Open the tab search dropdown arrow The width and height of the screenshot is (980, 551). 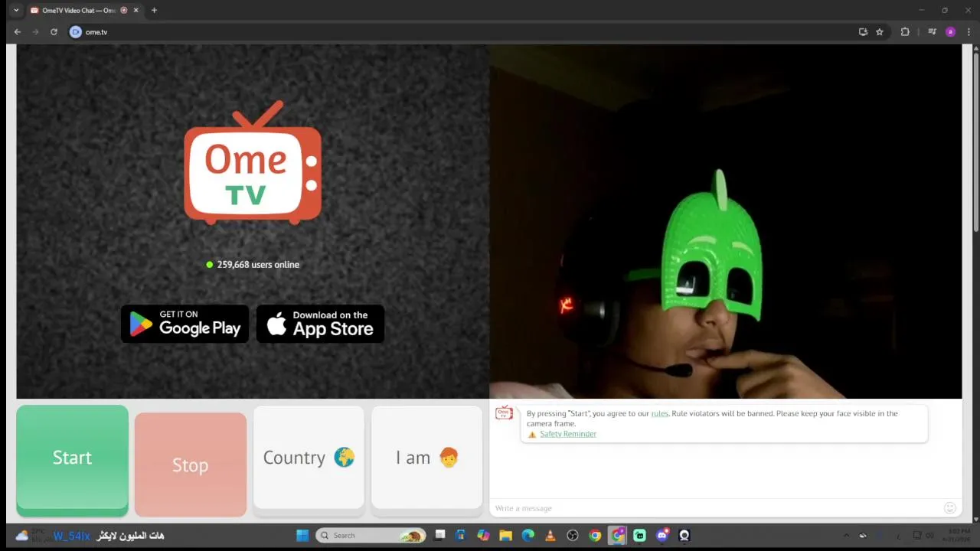coord(16,11)
